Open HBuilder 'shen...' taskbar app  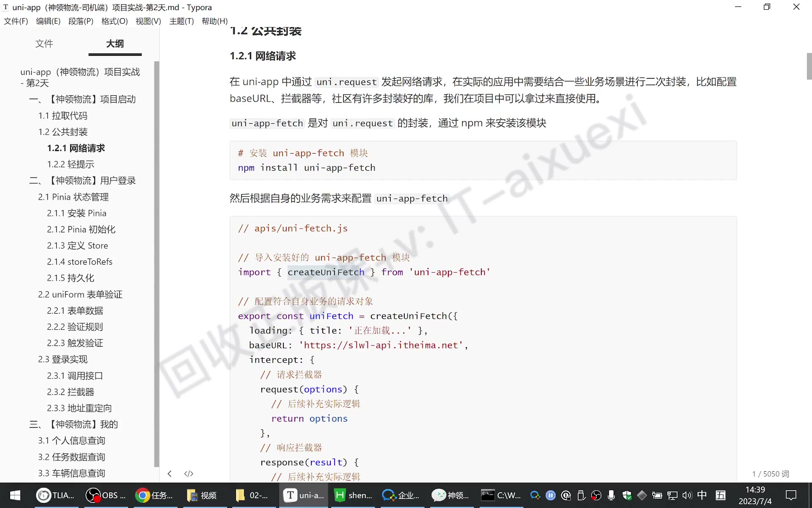354,495
